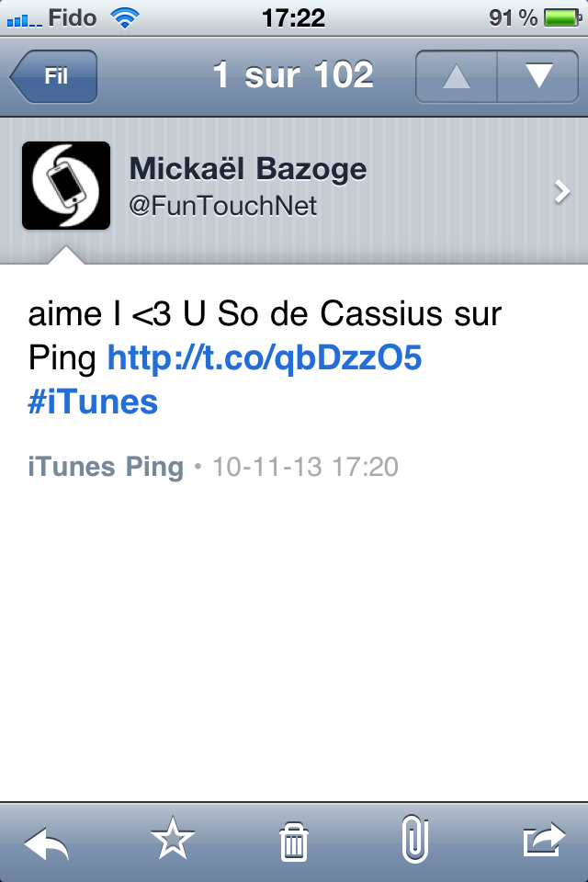Tap the 17:22 clock in status bar

click(x=293, y=18)
